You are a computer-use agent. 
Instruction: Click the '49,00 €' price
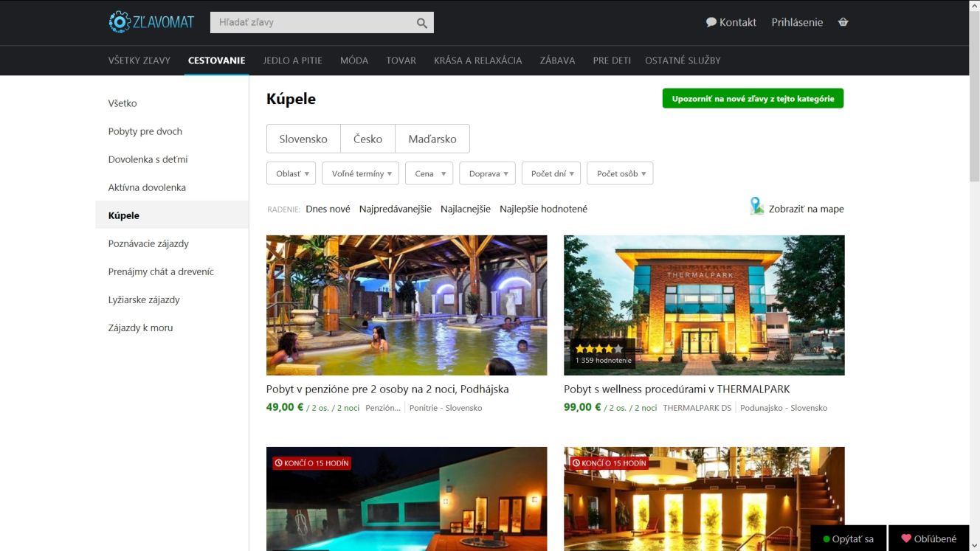coord(285,407)
